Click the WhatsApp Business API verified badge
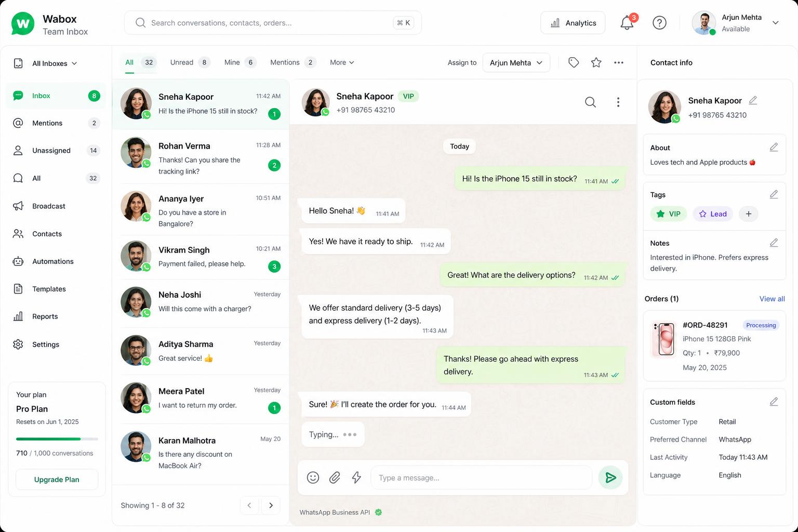 click(378, 512)
